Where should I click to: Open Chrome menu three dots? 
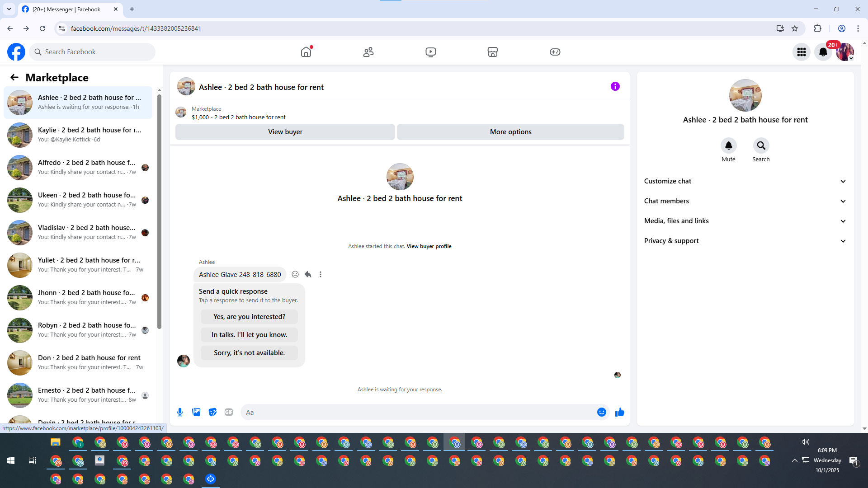pyautogui.click(x=858, y=28)
